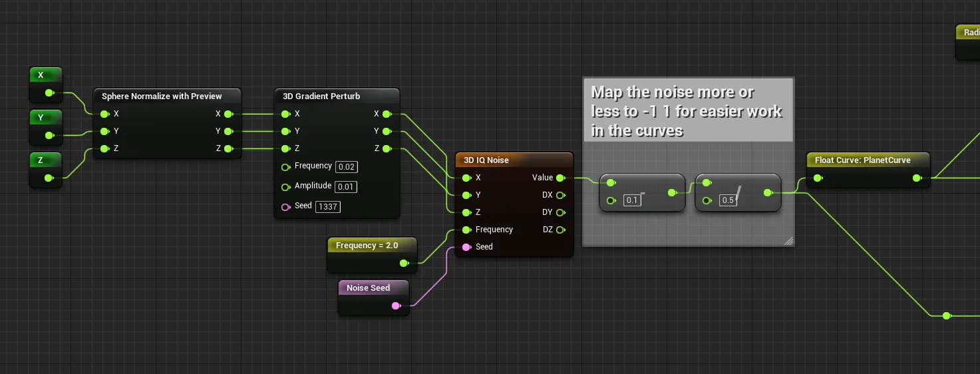Viewport: 980px width, 374px height.
Task: Click the Frequency input pin on 3D Gradient Perturb
Action: click(x=286, y=167)
